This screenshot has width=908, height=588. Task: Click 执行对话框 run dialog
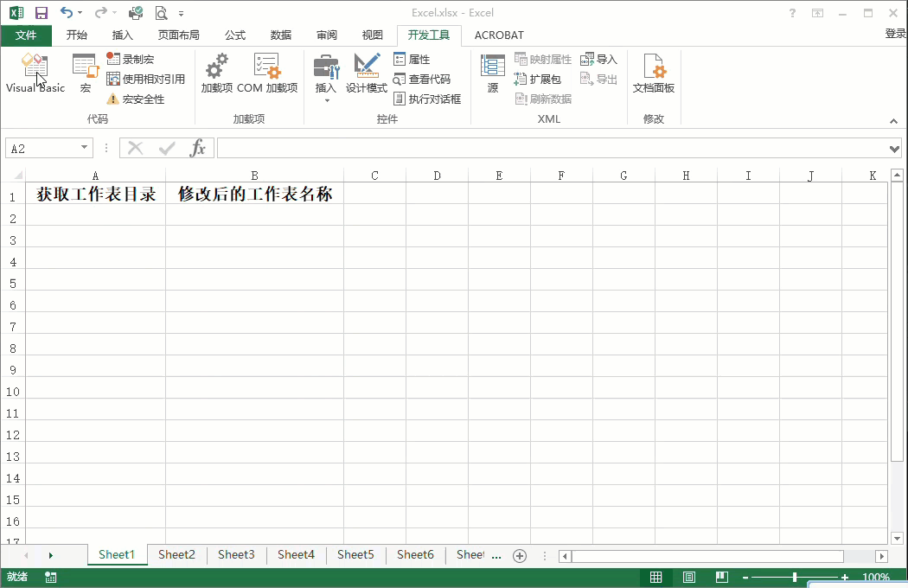[427, 99]
